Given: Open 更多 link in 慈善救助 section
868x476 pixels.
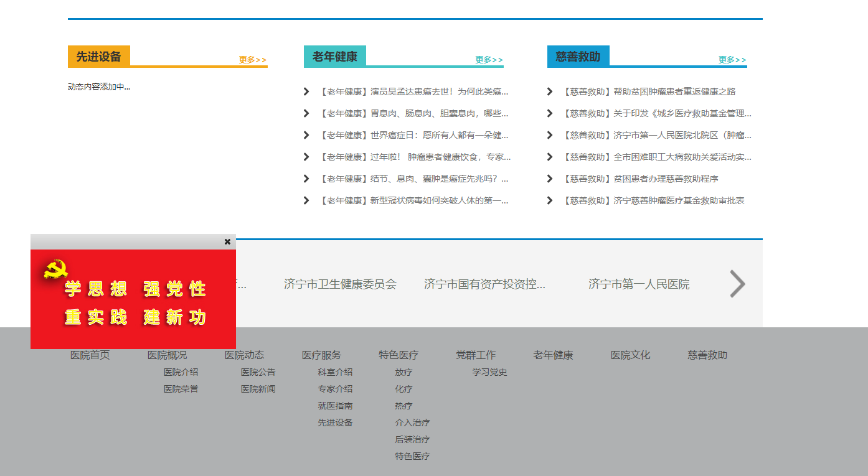Looking at the screenshot, I should click(732, 60).
